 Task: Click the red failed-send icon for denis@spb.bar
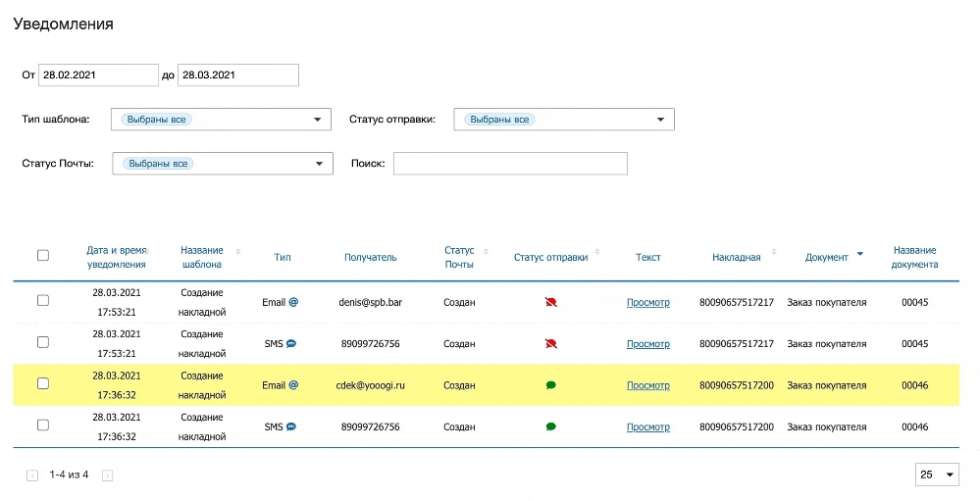(x=550, y=303)
